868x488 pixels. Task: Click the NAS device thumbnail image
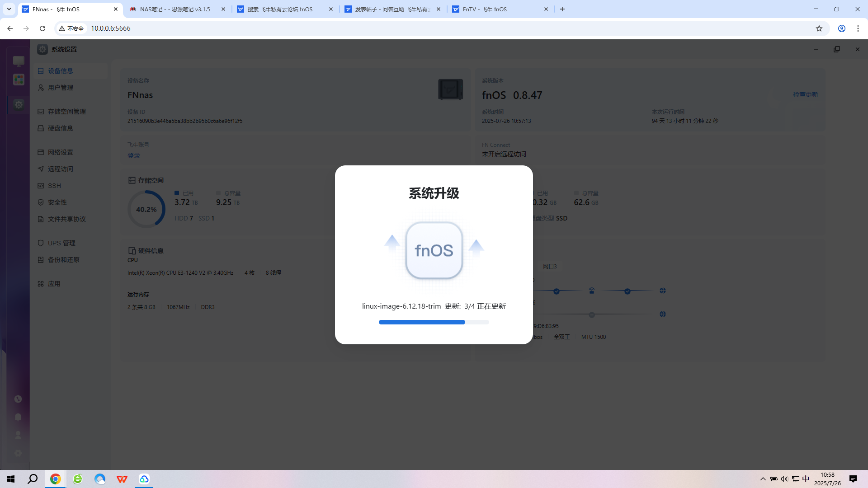point(450,89)
